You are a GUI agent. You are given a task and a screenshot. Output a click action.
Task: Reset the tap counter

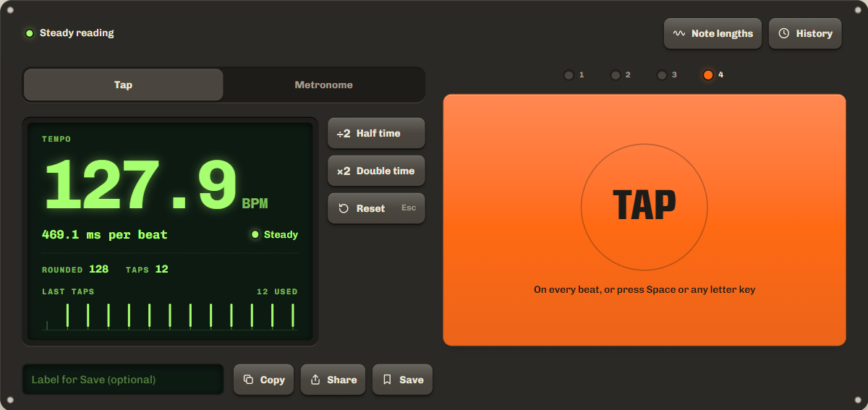point(376,208)
